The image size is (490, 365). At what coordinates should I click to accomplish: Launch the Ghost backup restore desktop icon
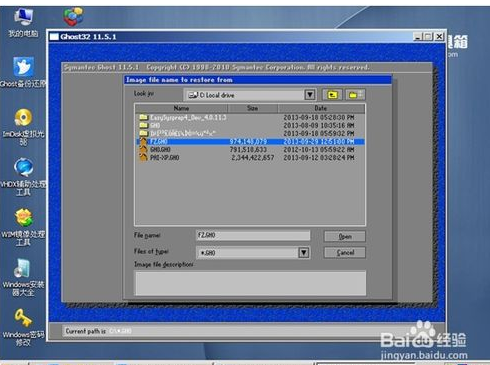[x=23, y=72]
